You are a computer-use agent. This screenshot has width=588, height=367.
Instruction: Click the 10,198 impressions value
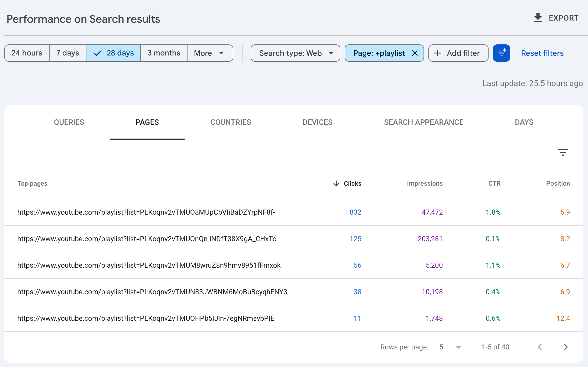pos(432,292)
